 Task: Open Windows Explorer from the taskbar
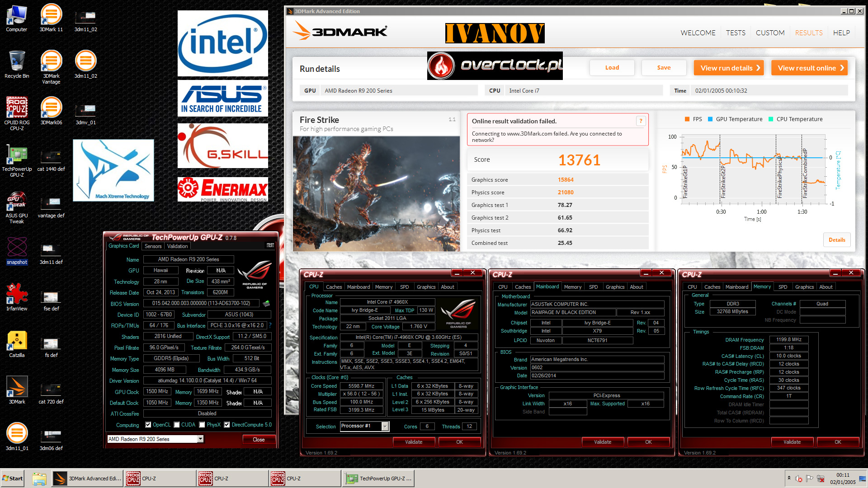click(x=39, y=479)
